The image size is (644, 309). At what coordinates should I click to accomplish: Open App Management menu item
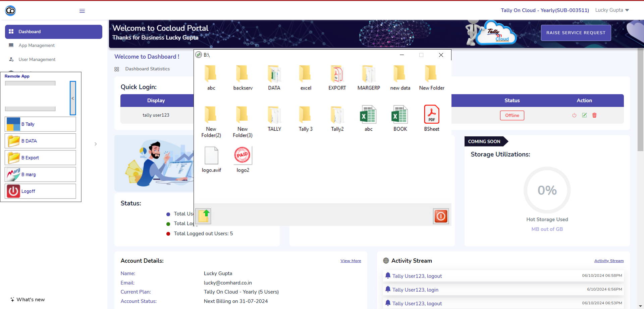37,45
